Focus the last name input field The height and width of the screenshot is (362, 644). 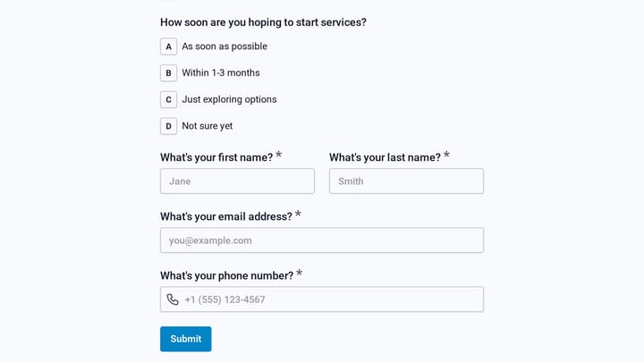coord(406,181)
